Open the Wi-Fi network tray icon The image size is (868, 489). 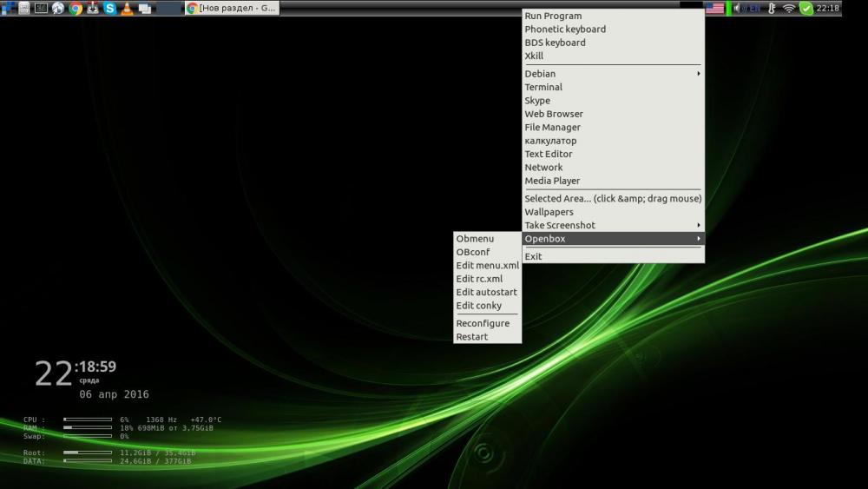pyautogui.click(x=789, y=8)
